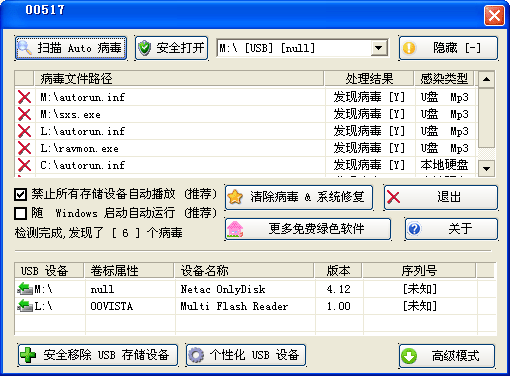Open the drive selection dropdown arrow
Image resolution: width=510 pixels, height=376 pixels.
(378, 48)
